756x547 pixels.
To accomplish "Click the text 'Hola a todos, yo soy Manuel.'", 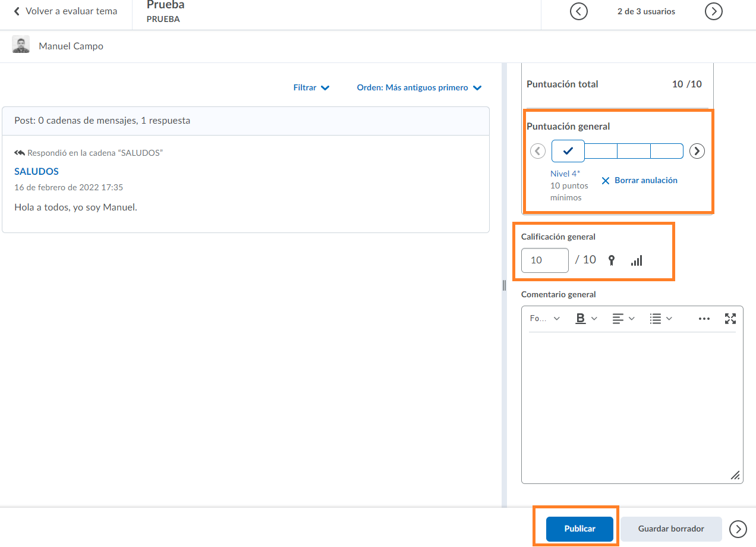I will [75, 208].
